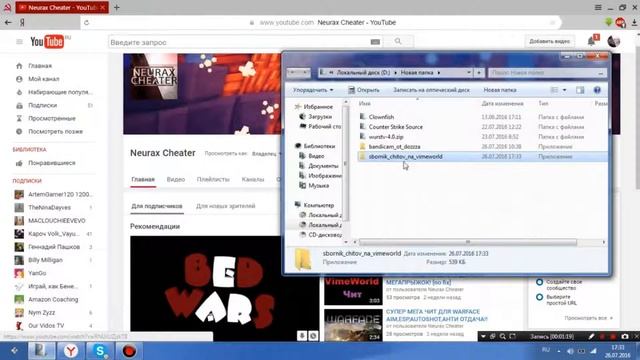Click Новая папка toolbar button

(x=500, y=90)
